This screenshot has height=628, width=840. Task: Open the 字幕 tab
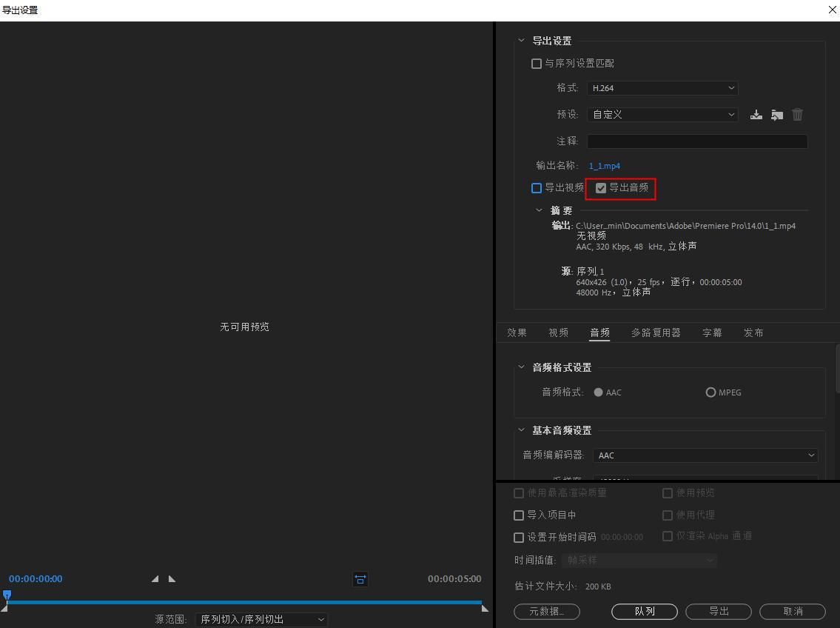point(712,333)
